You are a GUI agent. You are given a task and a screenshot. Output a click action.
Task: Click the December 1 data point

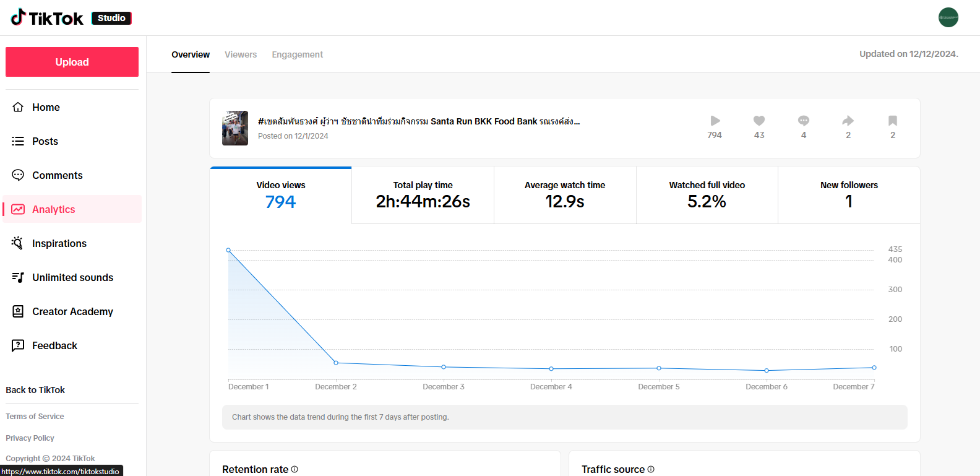228,250
